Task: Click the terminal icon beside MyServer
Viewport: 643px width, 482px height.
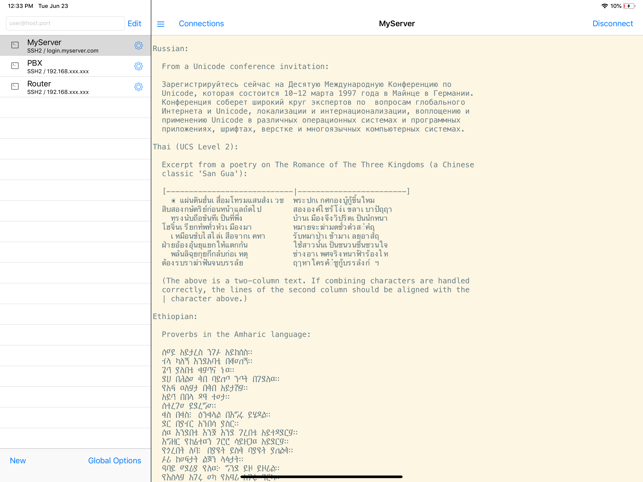Action: (15, 45)
